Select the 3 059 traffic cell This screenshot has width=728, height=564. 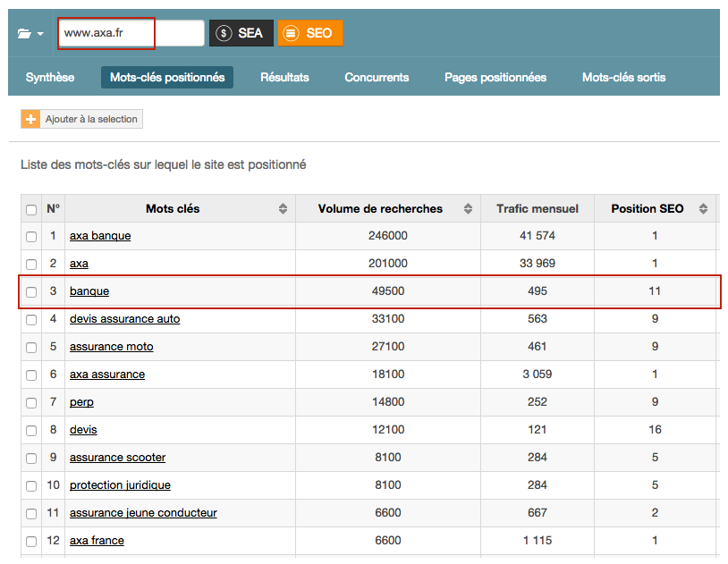point(538,375)
